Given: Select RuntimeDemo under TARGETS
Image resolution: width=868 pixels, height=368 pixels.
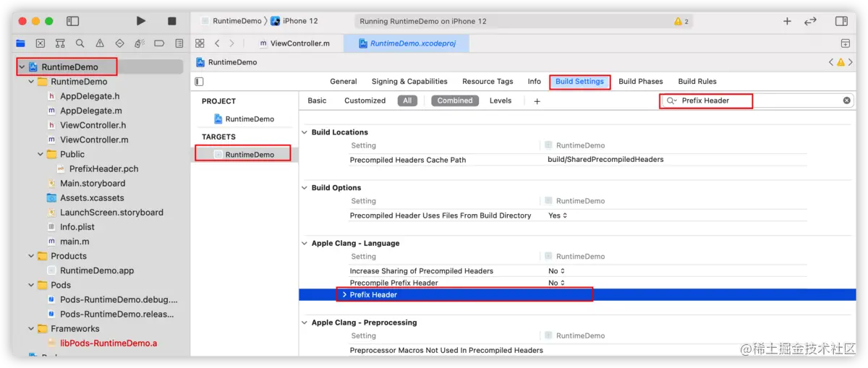Looking at the screenshot, I should coord(244,155).
